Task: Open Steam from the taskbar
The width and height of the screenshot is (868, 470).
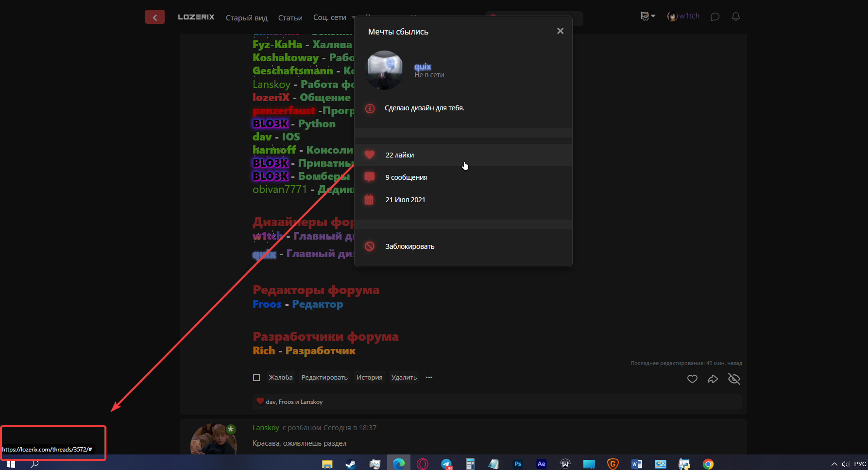Action: click(351, 464)
